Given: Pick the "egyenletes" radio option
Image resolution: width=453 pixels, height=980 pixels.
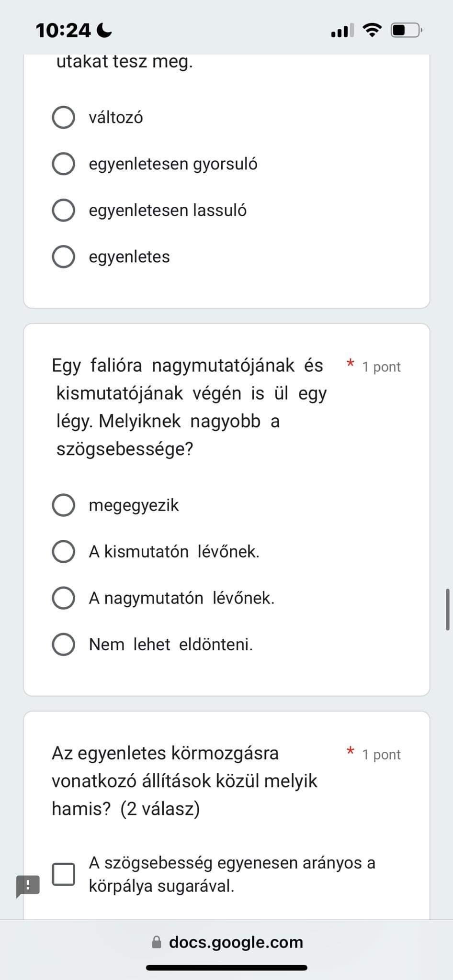Looking at the screenshot, I should pyautogui.click(x=63, y=257).
